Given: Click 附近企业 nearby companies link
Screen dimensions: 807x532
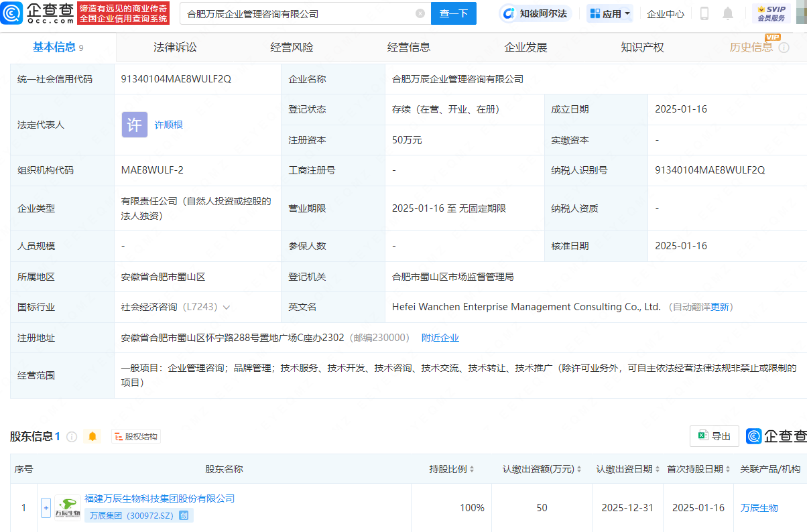Looking at the screenshot, I should 440,338.
